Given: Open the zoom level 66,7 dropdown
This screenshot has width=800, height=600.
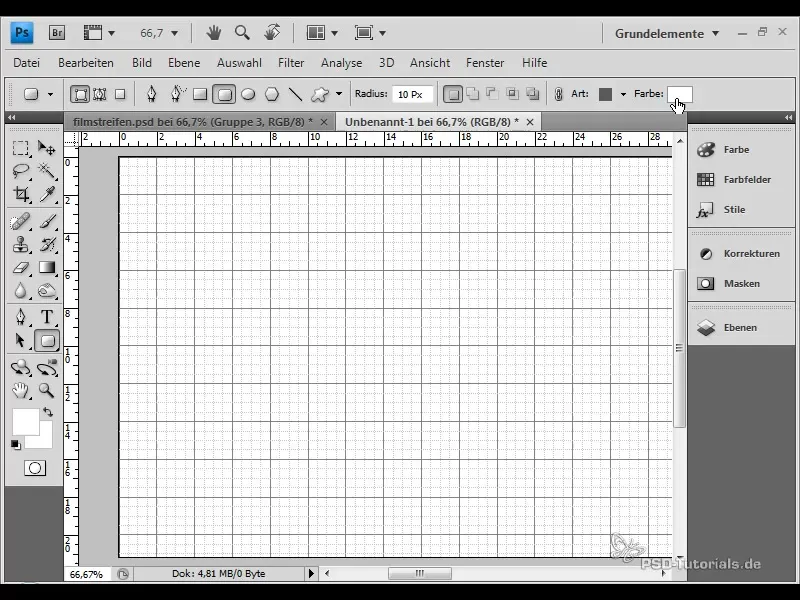Looking at the screenshot, I should tap(174, 34).
